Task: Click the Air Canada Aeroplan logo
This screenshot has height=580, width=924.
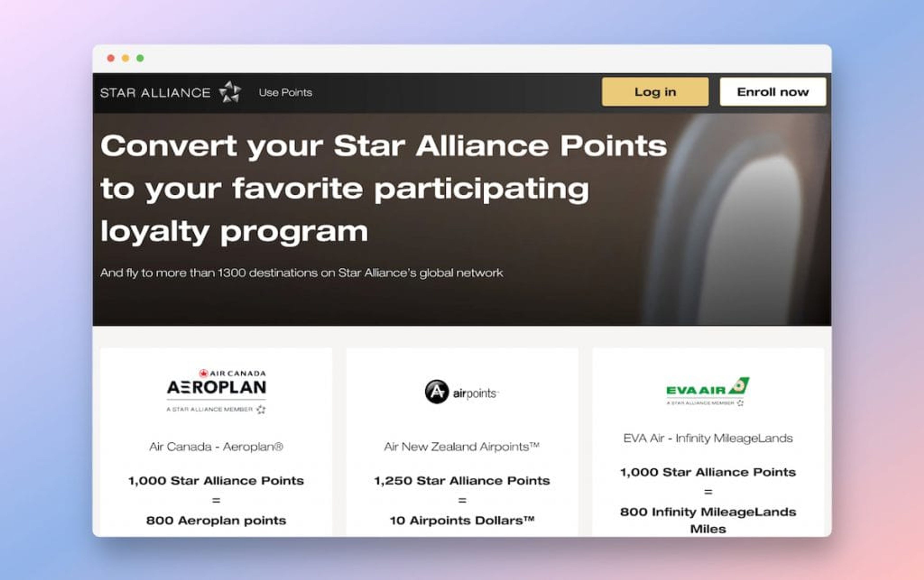Action: [216, 391]
